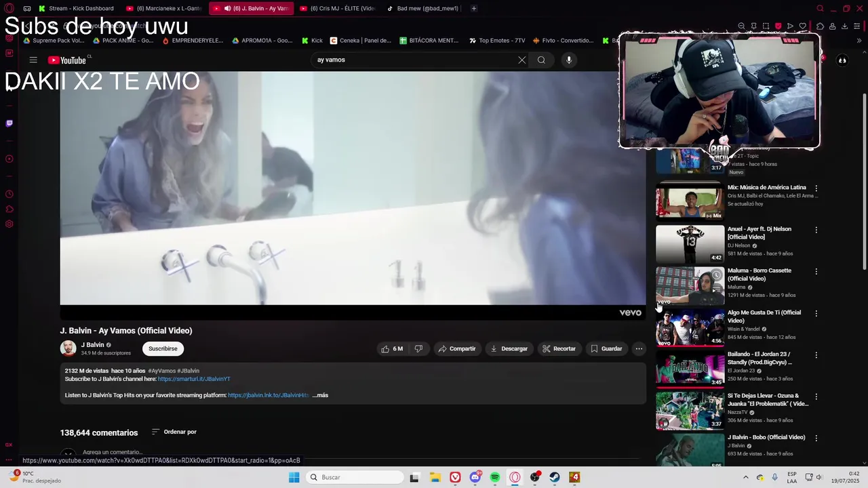
Task: Open options menu for J Balvin - Bobo
Action: [x=816, y=438]
